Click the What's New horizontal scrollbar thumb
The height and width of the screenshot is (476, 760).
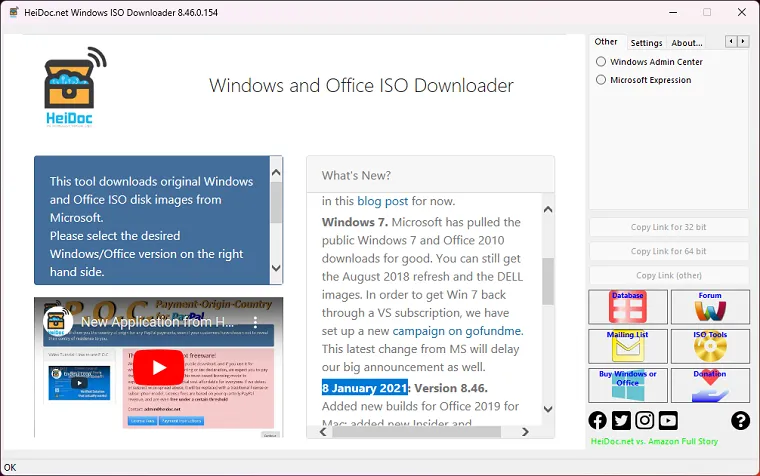[x=417, y=431]
